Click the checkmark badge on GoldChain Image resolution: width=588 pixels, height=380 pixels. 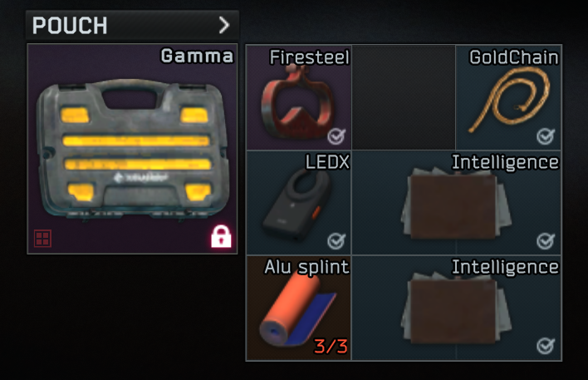(x=546, y=136)
